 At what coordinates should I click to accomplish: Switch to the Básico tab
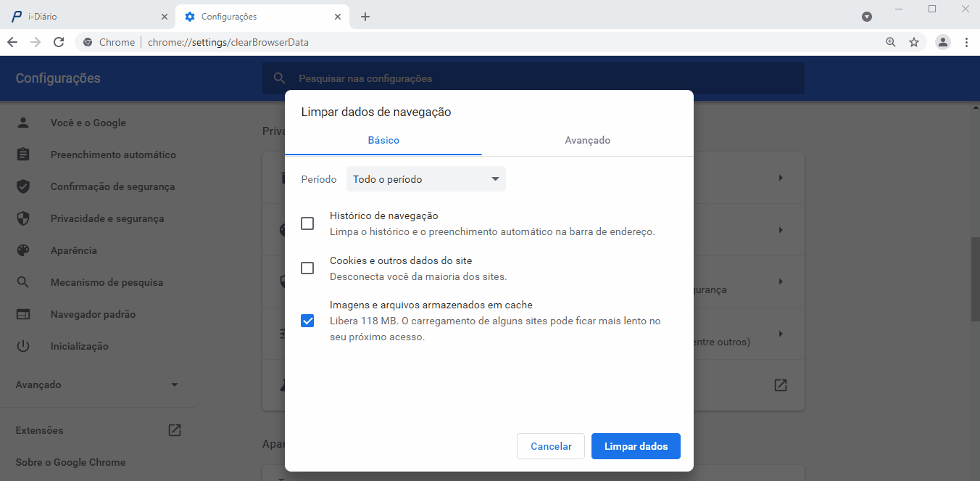pyautogui.click(x=383, y=140)
